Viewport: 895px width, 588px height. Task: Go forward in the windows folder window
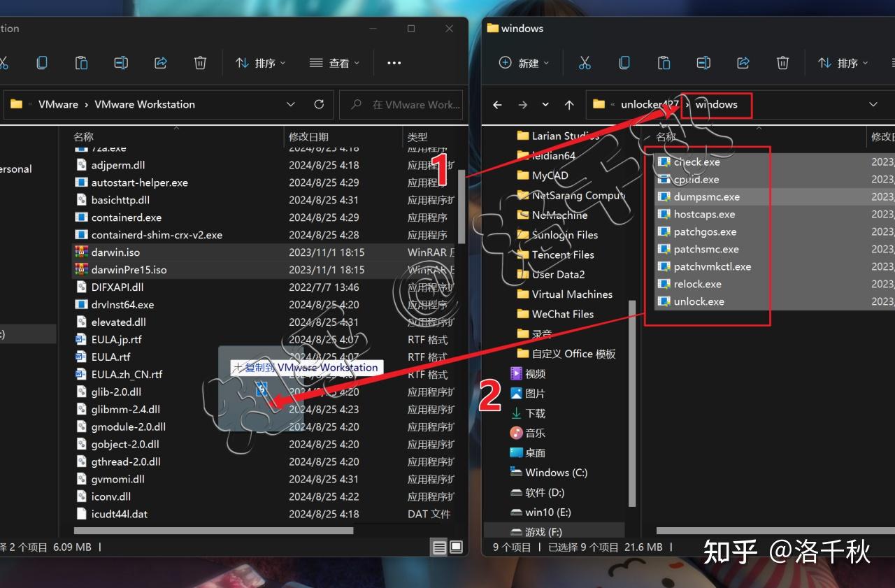tap(522, 105)
